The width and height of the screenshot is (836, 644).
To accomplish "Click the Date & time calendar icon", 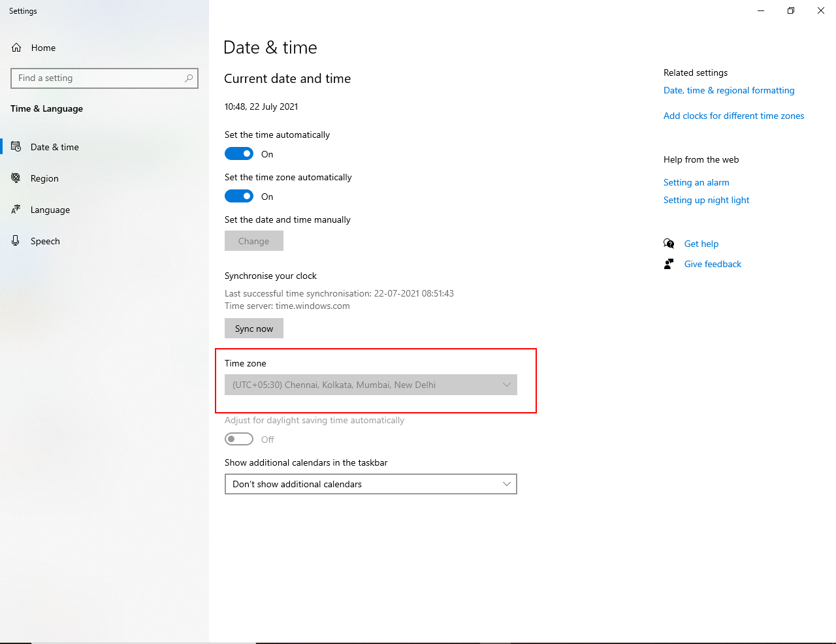I will 16,147.
